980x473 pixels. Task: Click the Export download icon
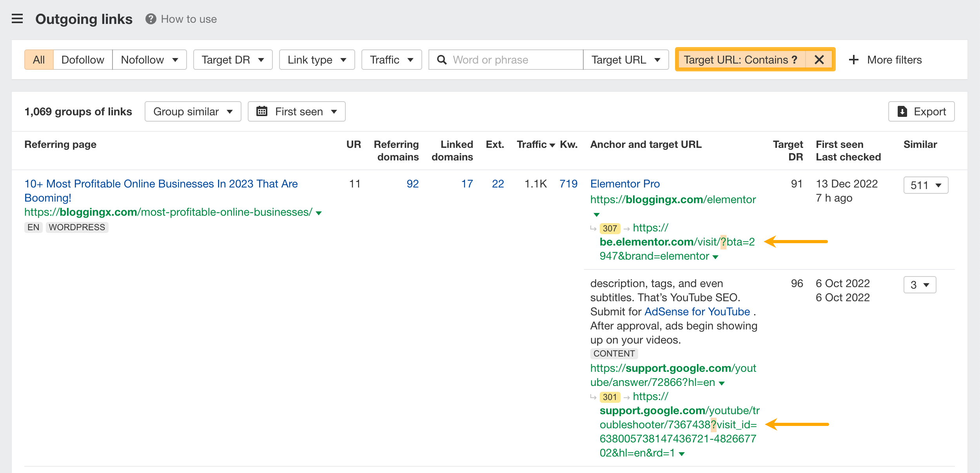click(x=902, y=112)
